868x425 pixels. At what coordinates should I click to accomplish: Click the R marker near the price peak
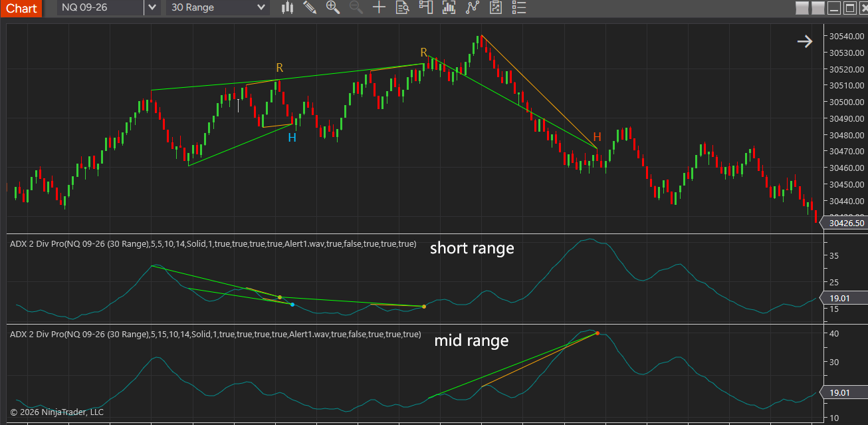pos(423,53)
